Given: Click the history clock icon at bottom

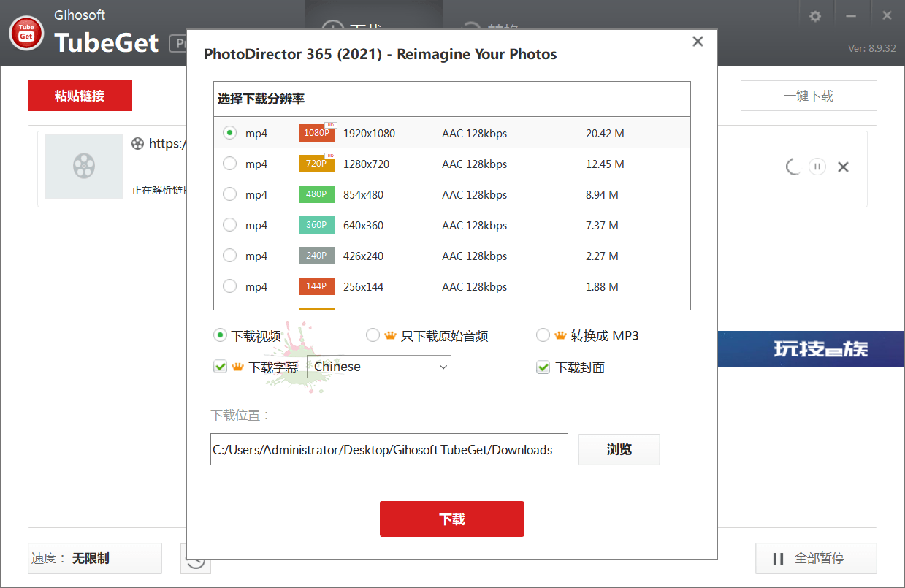Looking at the screenshot, I should (x=196, y=559).
